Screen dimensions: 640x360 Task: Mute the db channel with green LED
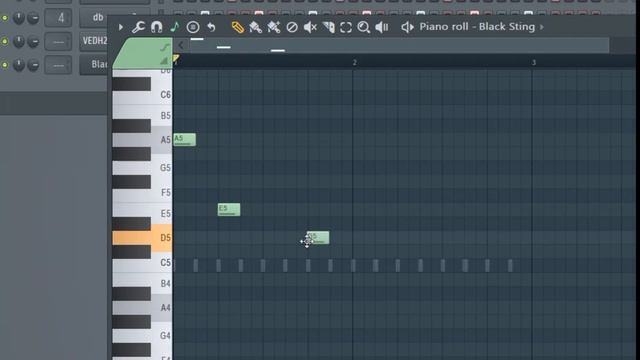pyautogui.click(x=5, y=18)
